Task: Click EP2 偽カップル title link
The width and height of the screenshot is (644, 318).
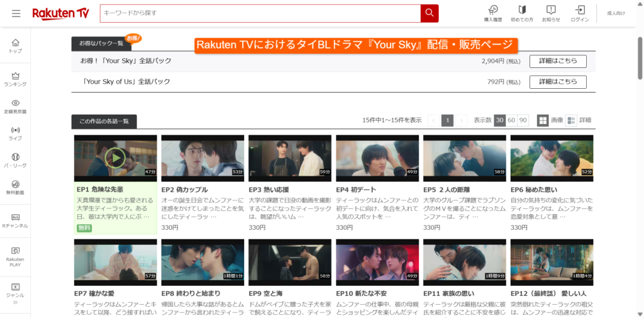Action: click(x=184, y=190)
